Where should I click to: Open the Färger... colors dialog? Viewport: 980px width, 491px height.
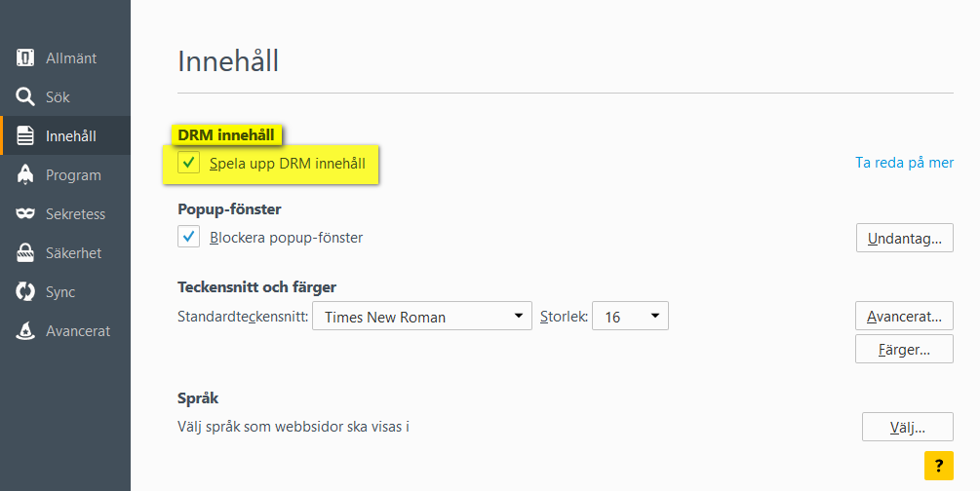(x=904, y=349)
